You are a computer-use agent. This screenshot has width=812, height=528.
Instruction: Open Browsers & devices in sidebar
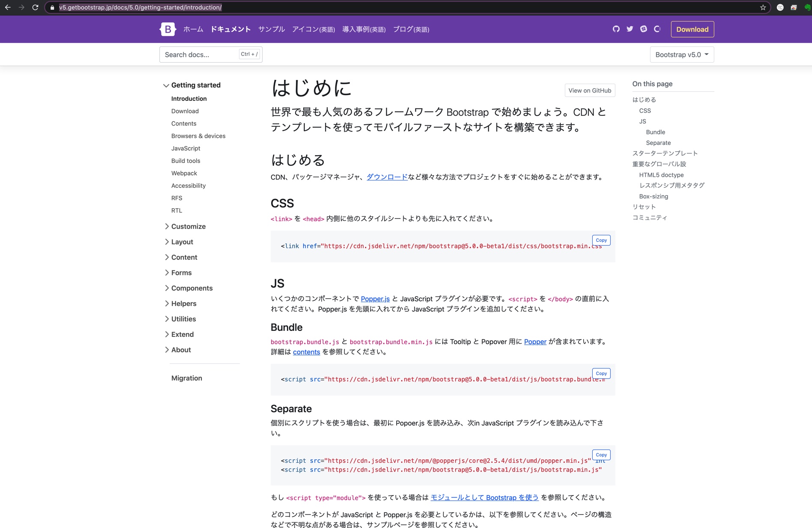[x=198, y=136]
